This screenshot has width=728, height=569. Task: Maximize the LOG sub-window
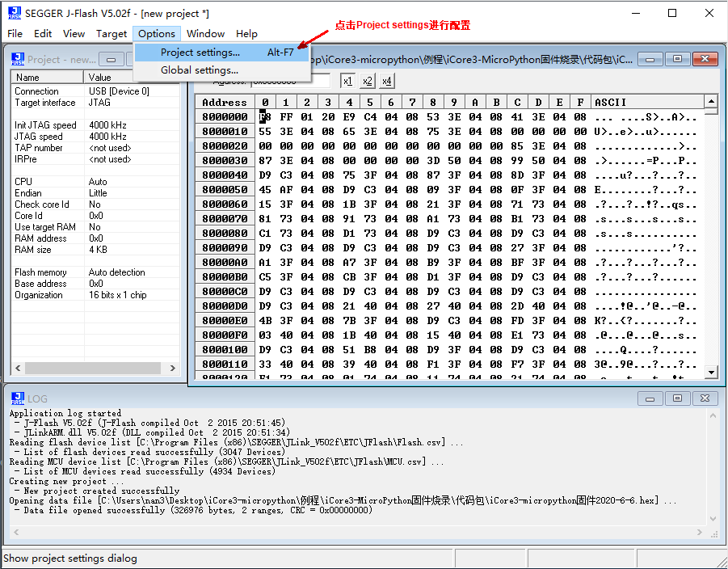tap(677, 398)
